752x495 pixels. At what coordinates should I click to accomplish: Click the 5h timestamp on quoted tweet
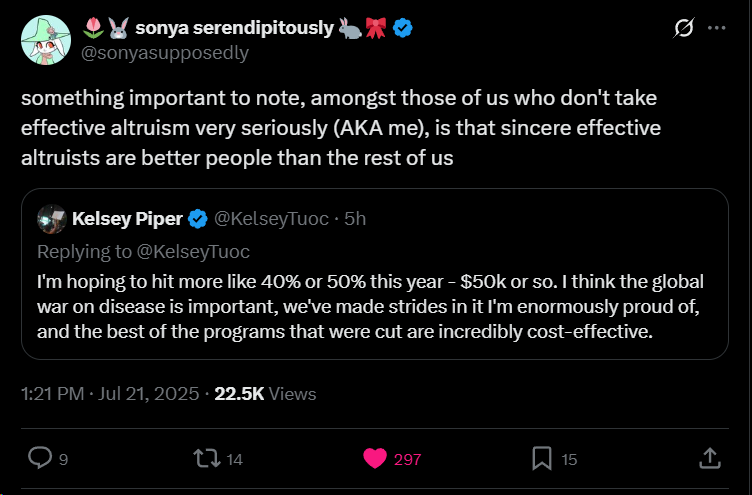click(x=355, y=219)
